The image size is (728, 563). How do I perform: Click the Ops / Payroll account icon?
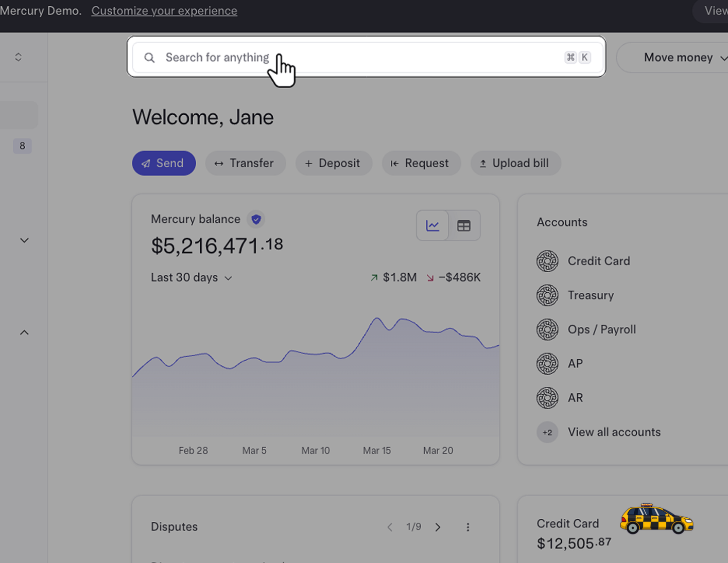[x=547, y=329]
